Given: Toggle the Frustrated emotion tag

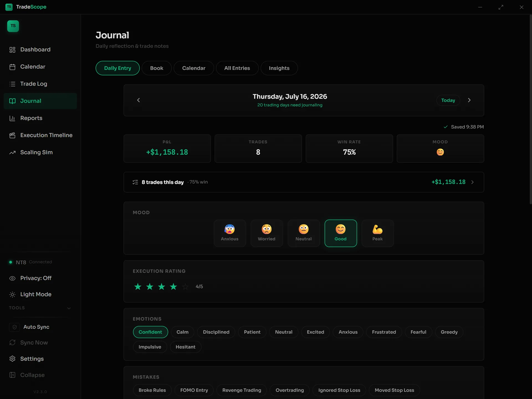Looking at the screenshot, I should click(x=384, y=332).
